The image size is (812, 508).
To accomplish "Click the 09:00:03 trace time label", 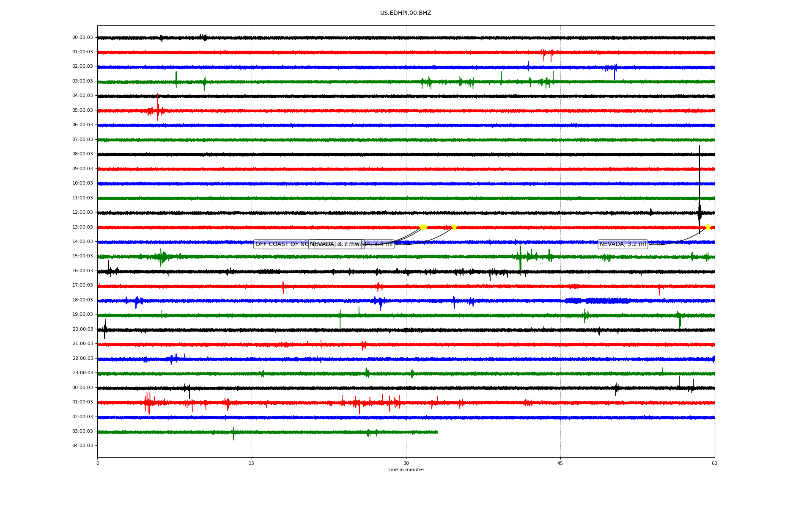I will click(x=82, y=169).
